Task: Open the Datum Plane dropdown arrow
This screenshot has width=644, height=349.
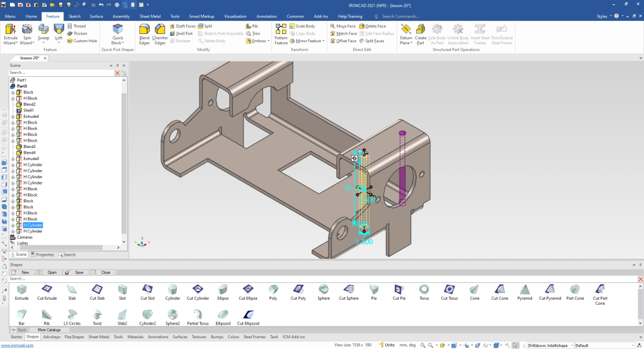Action: [x=410, y=43]
